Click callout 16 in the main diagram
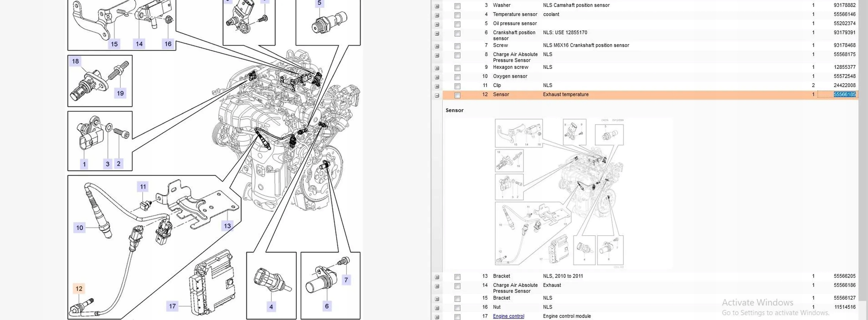 168,44
